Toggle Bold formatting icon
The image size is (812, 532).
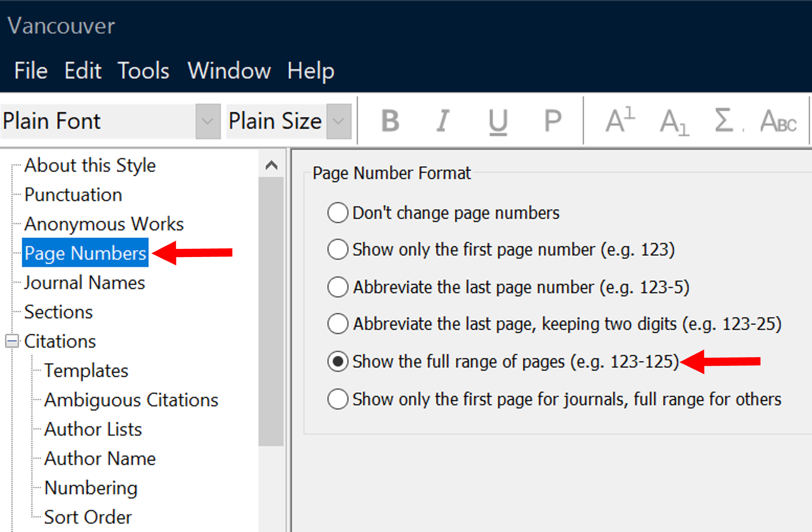390,121
